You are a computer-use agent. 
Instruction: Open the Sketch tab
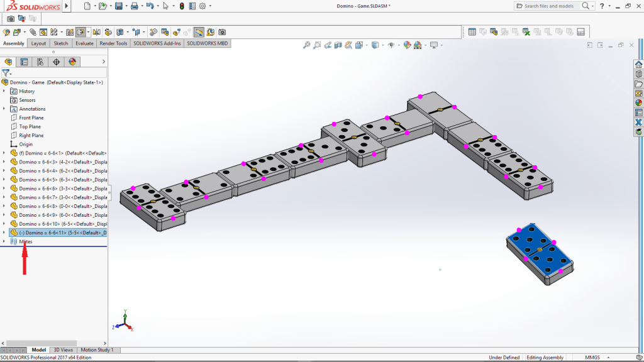[x=60, y=43]
